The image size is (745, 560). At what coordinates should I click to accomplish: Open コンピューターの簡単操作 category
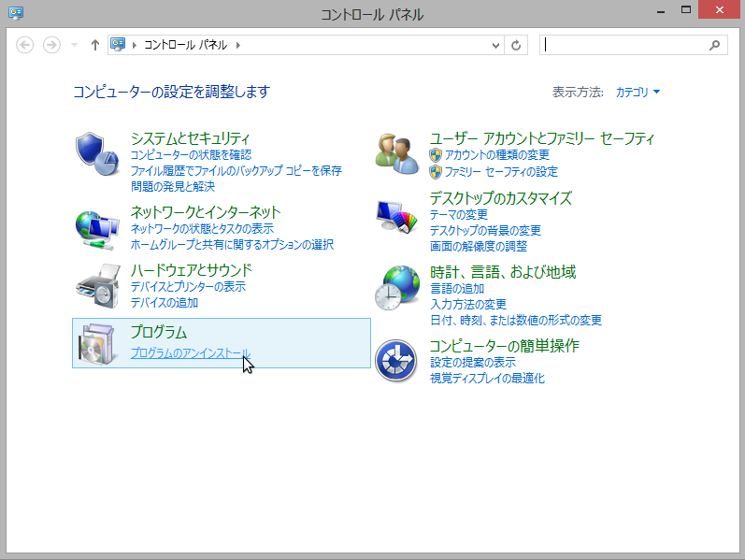504,346
